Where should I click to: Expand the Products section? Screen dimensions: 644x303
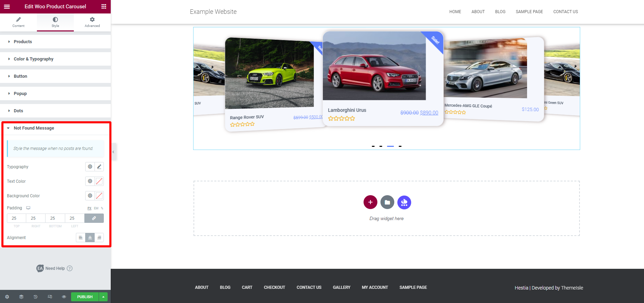55,41
